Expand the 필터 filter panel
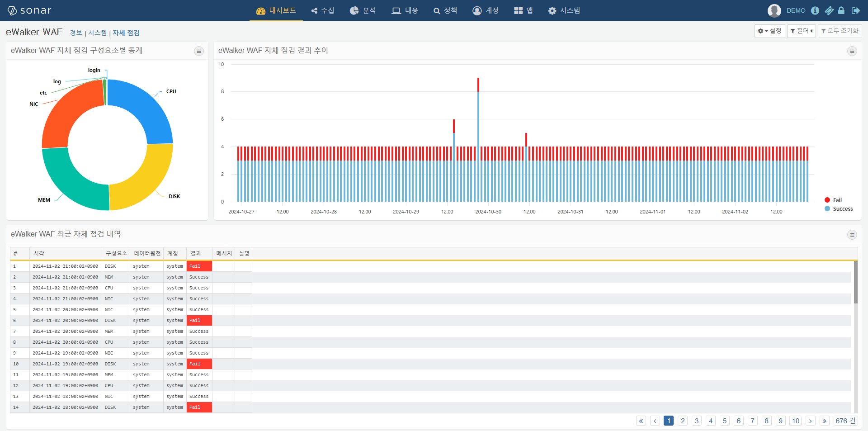The width and height of the screenshot is (868, 431). [x=802, y=31]
